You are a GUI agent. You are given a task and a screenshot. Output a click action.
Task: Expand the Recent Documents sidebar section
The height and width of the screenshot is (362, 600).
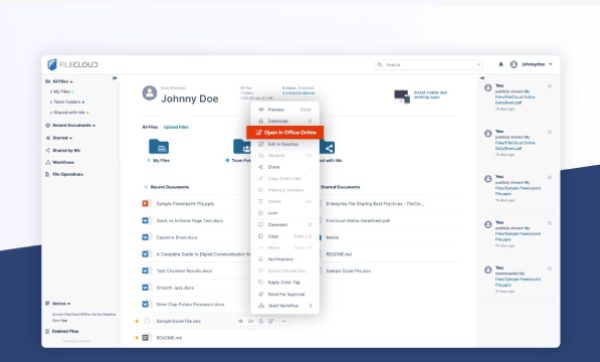(x=71, y=125)
